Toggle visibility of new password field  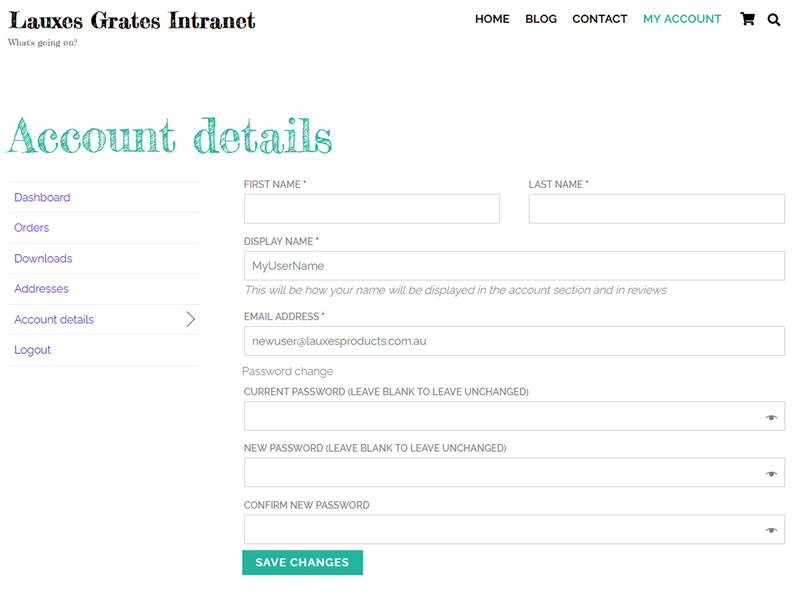click(x=771, y=474)
